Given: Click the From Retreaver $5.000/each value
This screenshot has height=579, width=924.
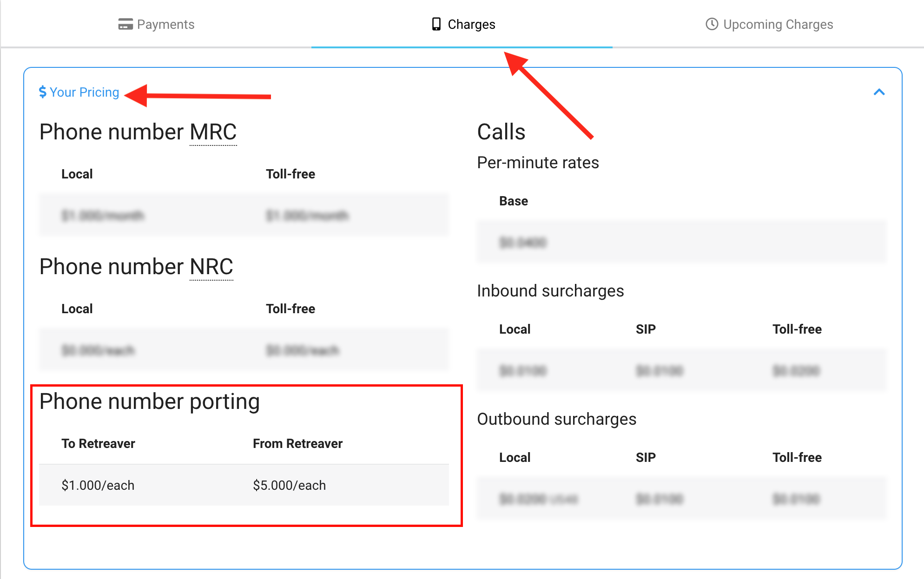Looking at the screenshot, I should tap(289, 485).
